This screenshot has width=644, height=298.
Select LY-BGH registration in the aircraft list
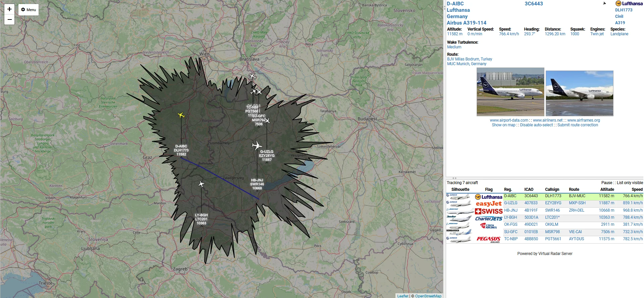tap(511, 217)
